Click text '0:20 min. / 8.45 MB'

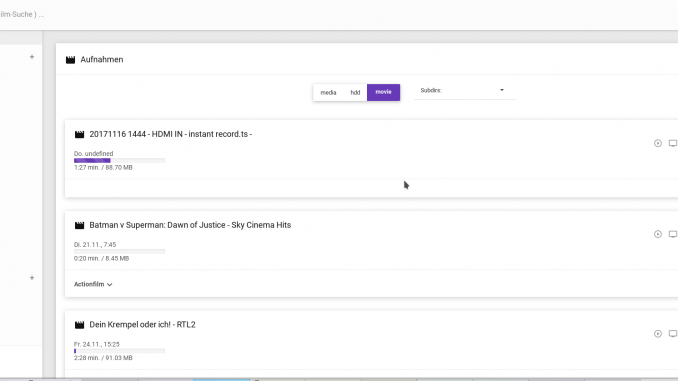tap(102, 258)
